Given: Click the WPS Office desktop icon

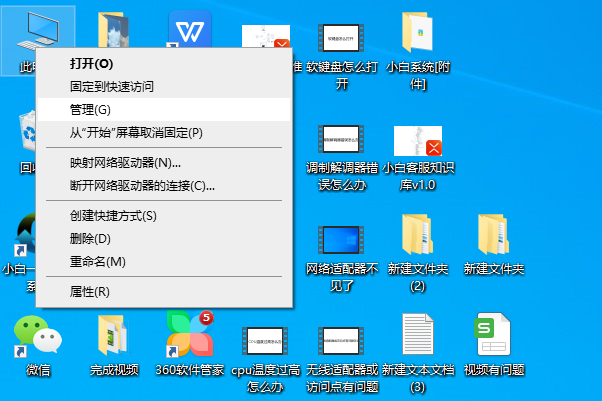Looking at the screenshot, I should click(187, 30).
